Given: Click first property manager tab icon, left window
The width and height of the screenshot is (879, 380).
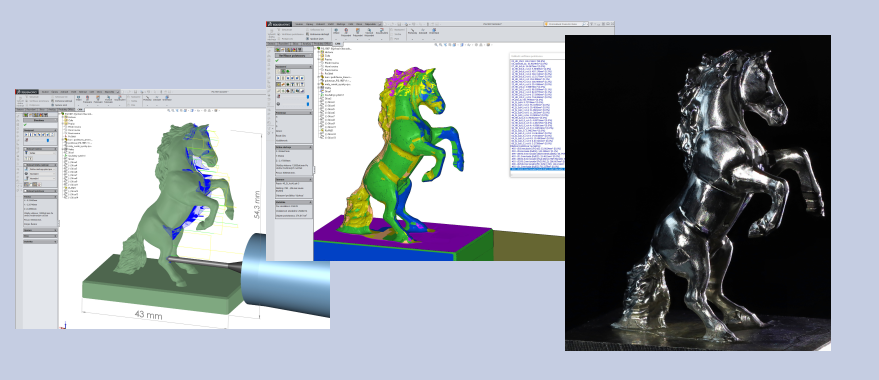Looking at the screenshot, I should point(26,114).
